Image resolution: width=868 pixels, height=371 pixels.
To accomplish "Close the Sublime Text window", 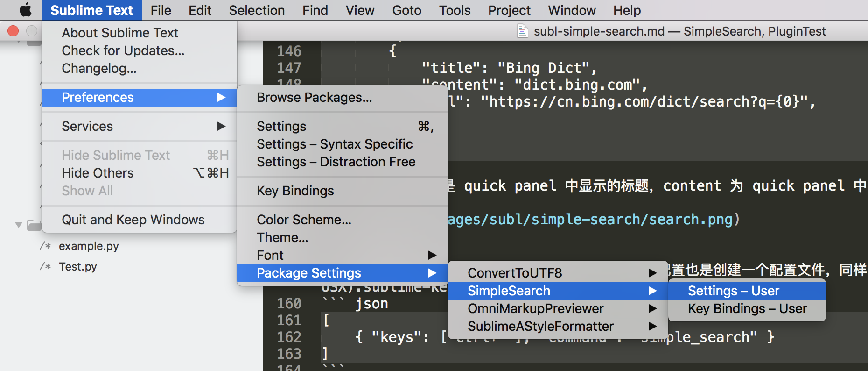I will point(13,31).
